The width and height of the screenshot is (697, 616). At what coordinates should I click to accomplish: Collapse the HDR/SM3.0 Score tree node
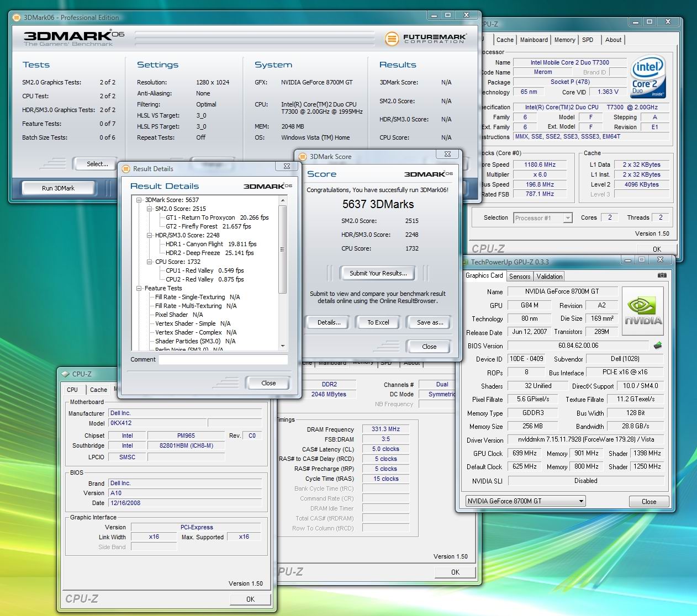click(150, 235)
